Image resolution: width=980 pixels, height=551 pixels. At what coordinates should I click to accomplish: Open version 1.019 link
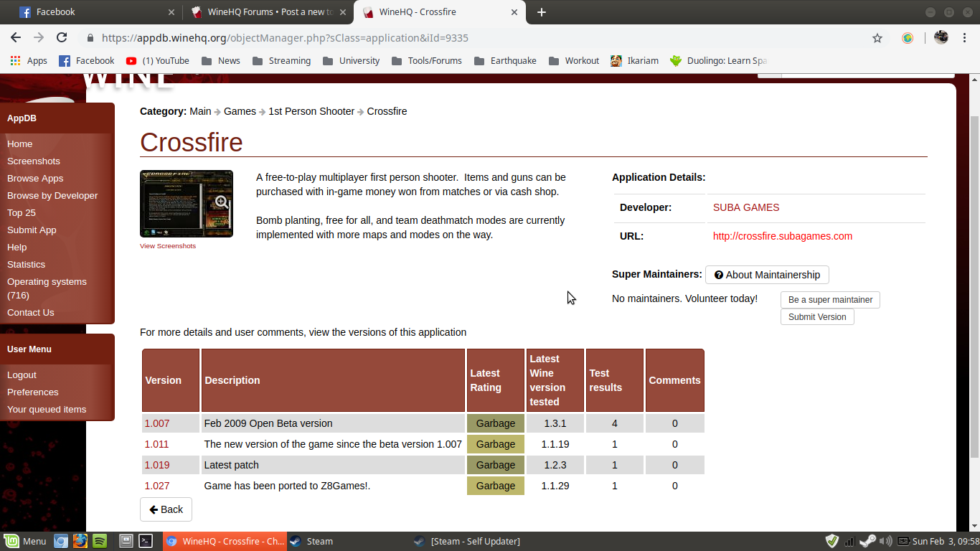click(157, 465)
